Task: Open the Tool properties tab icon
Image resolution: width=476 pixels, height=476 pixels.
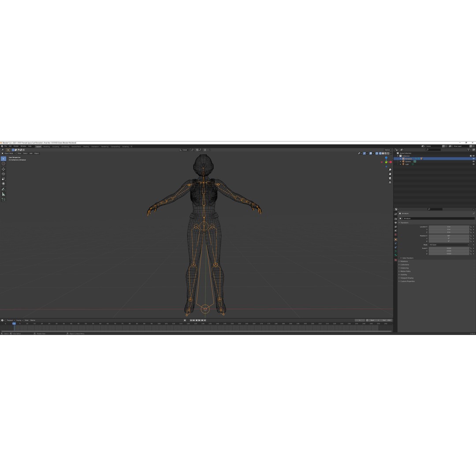Action: click(x=395, y=214)
